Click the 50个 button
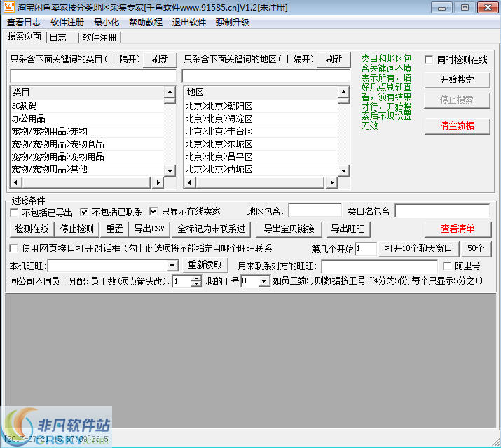 (476, 249)
